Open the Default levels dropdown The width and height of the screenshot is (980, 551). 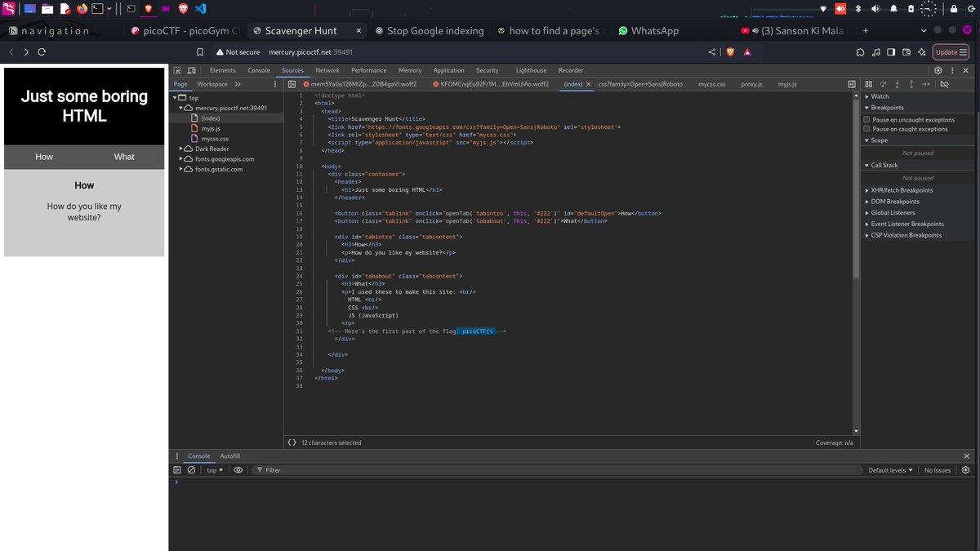(890, 470)
